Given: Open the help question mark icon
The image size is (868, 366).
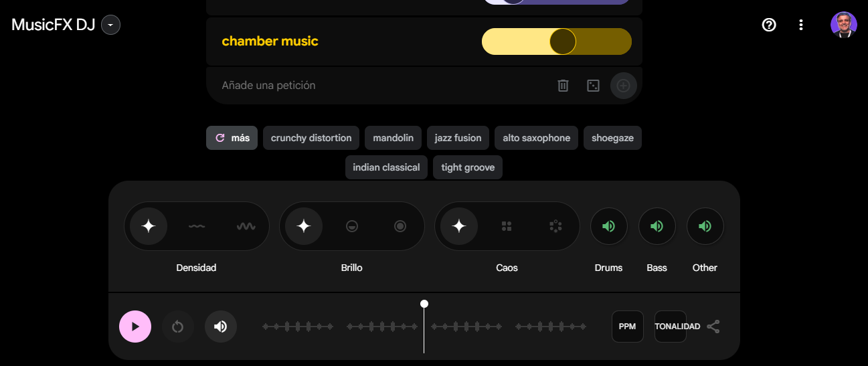Looking at the screenshot, I should pyautogui.click(x=769, y=25).
